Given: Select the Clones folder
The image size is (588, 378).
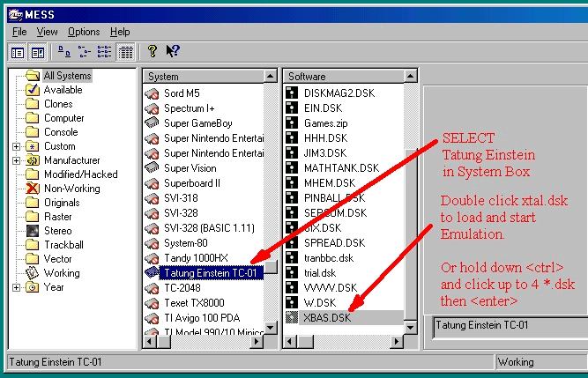Looking at the screenshot, I should point(58,104).
